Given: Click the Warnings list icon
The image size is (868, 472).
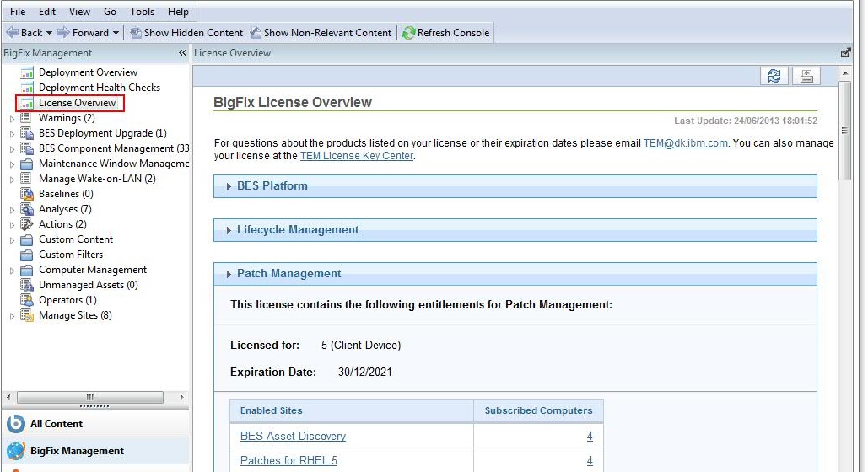Looking at the screenshot, I should point(25,118).
